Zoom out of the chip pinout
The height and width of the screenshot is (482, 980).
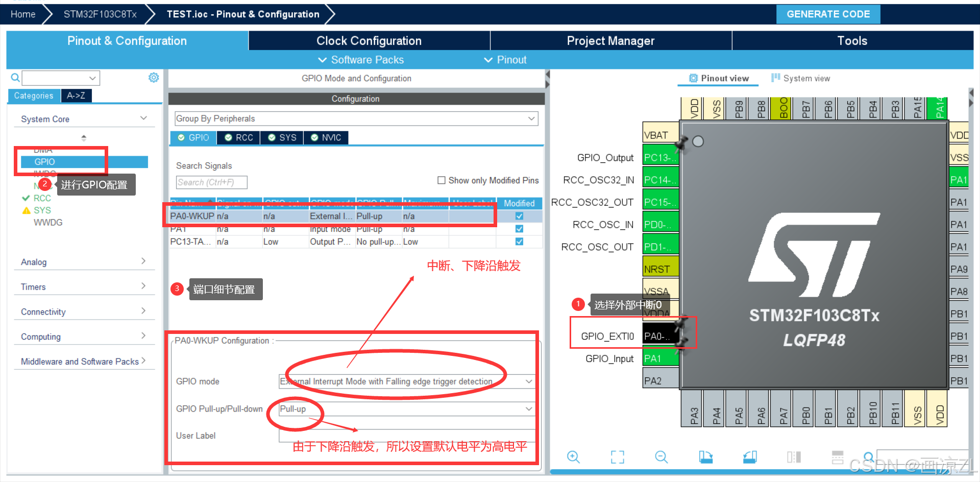661,456
